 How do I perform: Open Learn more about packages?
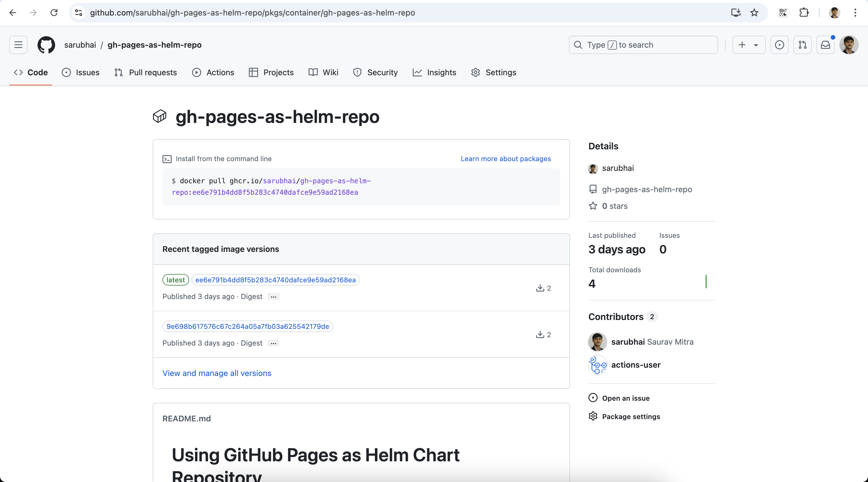click(505, 159)
